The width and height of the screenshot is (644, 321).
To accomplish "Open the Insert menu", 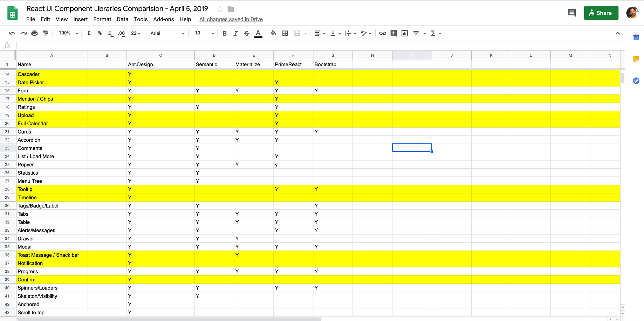I will tap(81, 19).
